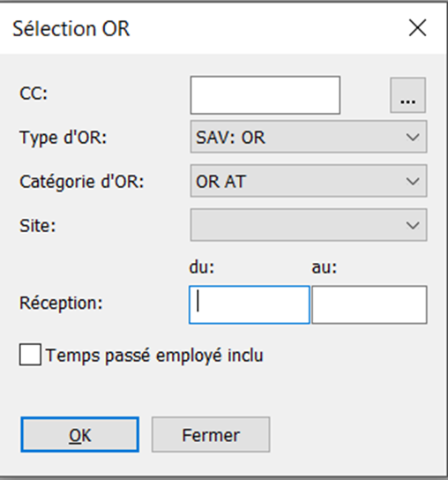Click the CC: field label

(x=34, y=93)
